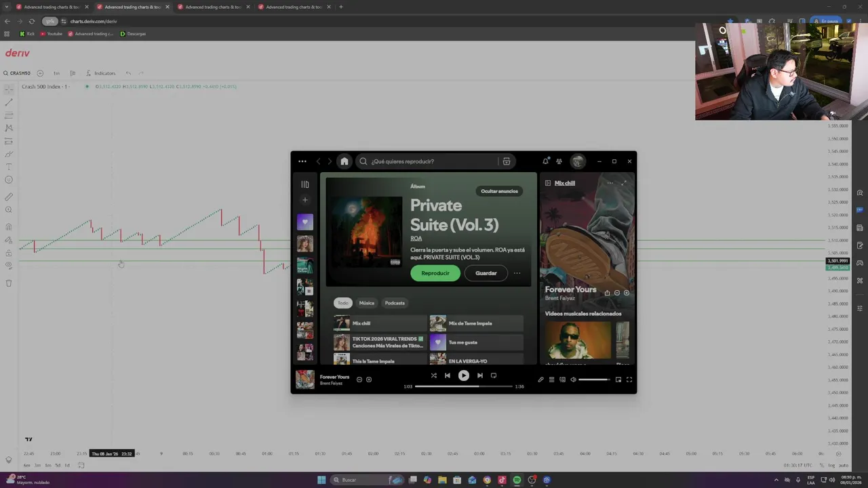Skip to previous track
The image size is (868, 488).
448,375
